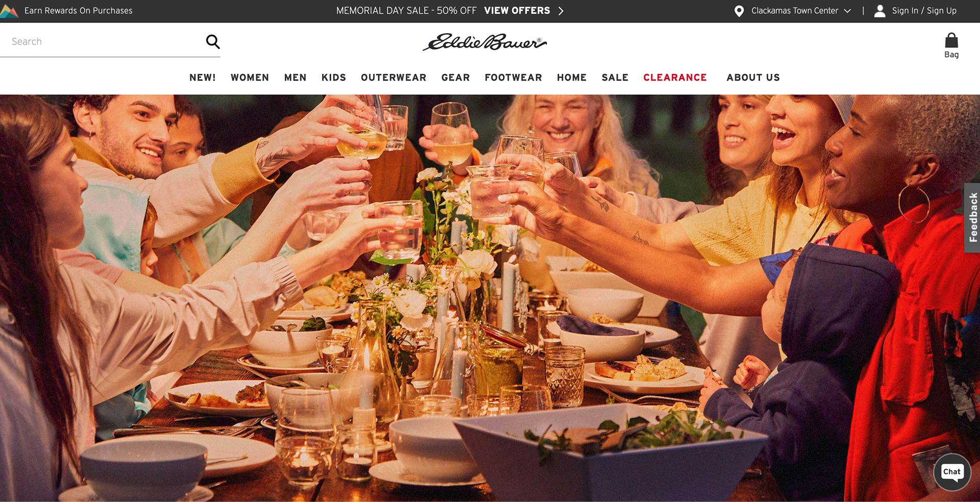Open the OUTERWEAR navigation menu
The image size is (980, 502).
pyautogui.click(x=394, y=78)
